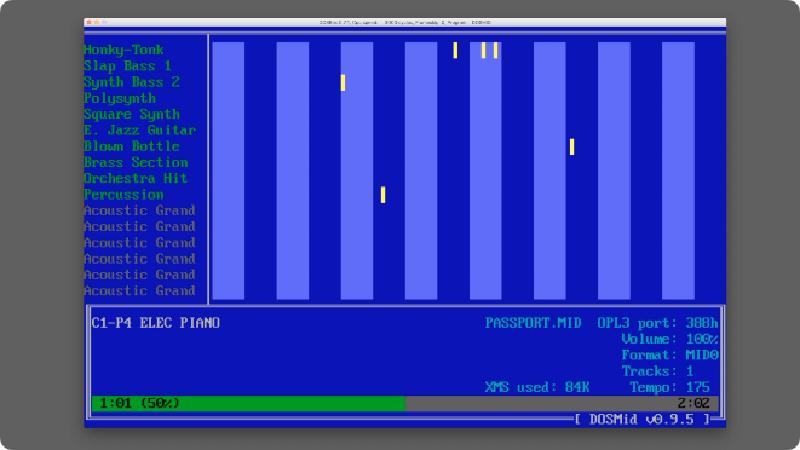Image resolution: width=800 pixels, height=450 pixels.
Task: Click the OPL3 port 388h value
Action: pyautogui.click(x=658, y=323)
